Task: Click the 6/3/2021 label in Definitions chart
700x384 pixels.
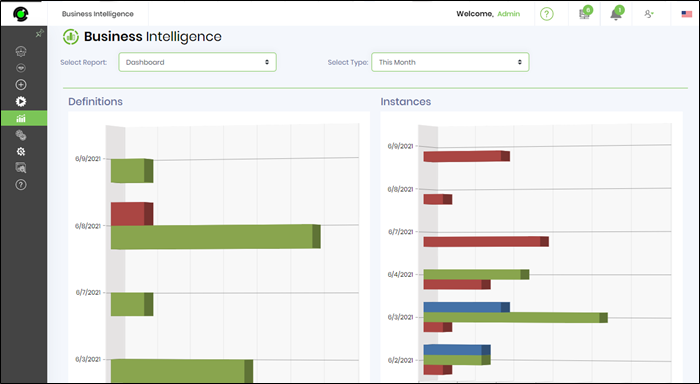Action: (x=88, y=359)
